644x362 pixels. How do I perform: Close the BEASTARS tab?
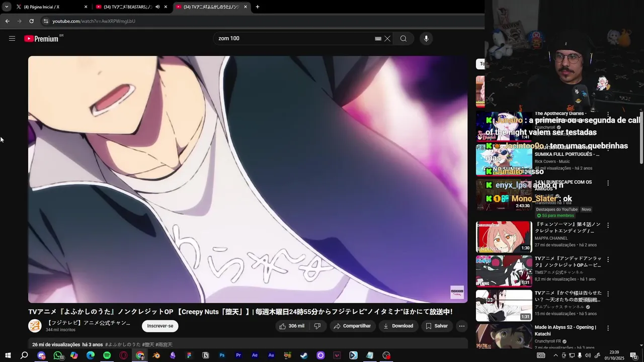pyautogui.click(x=166, y=7)
